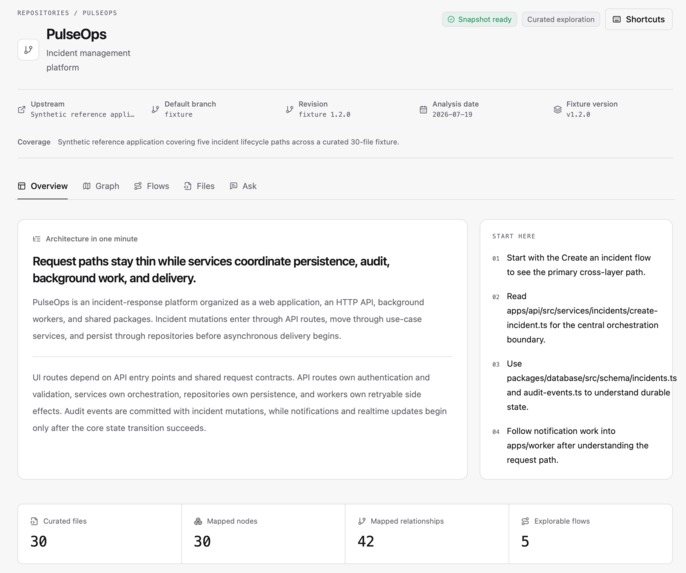Click REPOSITORIES in the breadcrumb
This screenshot has width=686, height=573.
coord(43,13)
